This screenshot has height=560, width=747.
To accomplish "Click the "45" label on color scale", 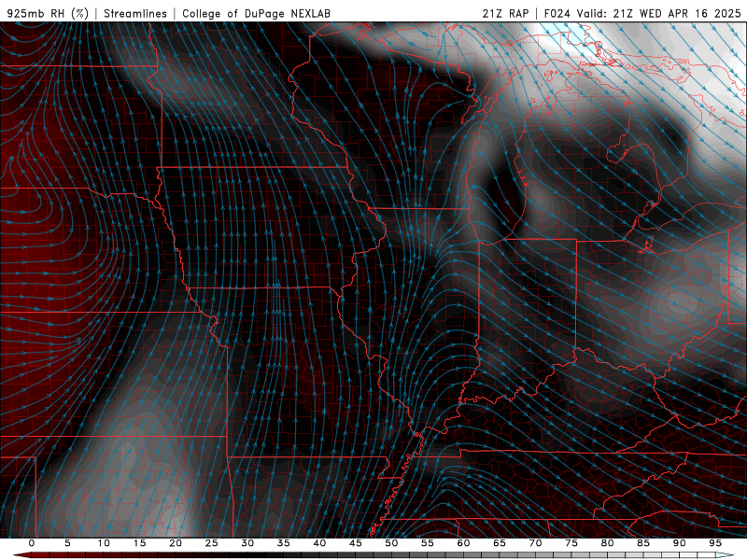I will [356, 543].
